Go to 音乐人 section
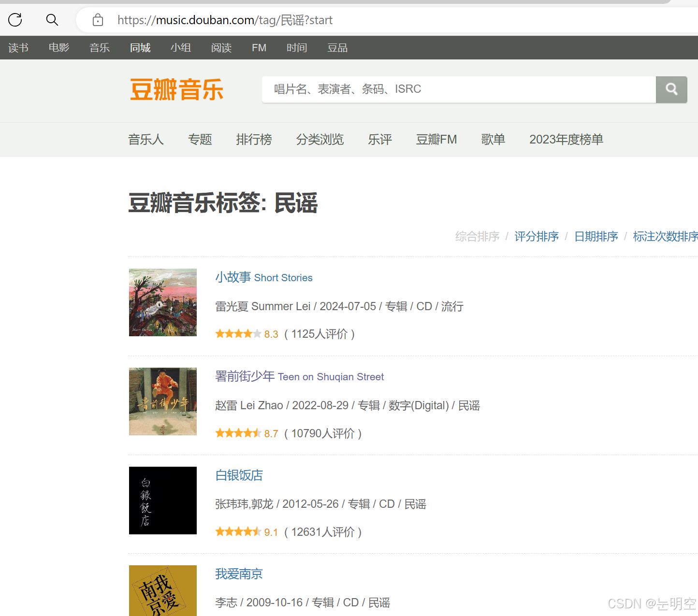Viewport: 698px width, 616px height. [146, 140]
